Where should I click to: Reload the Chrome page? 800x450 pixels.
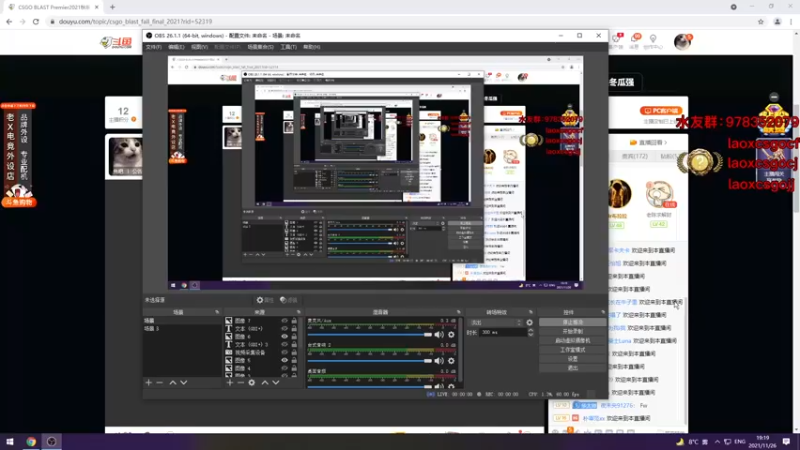(x=36, y=21)
